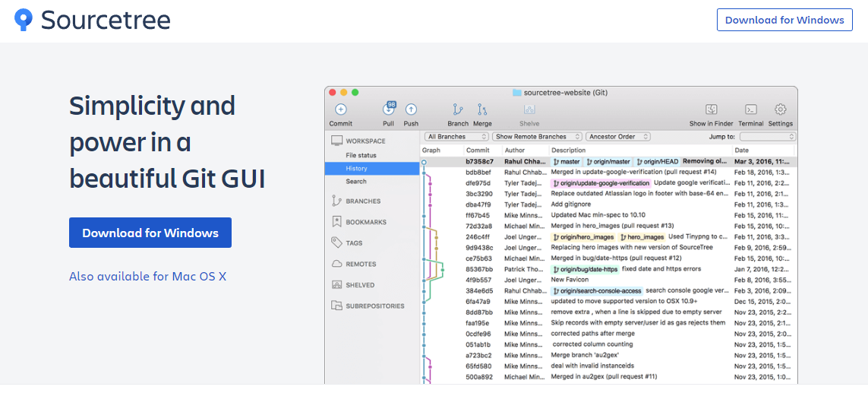
Task: Select commit 4f9b557 New Favicon
Action: [609, 280]
